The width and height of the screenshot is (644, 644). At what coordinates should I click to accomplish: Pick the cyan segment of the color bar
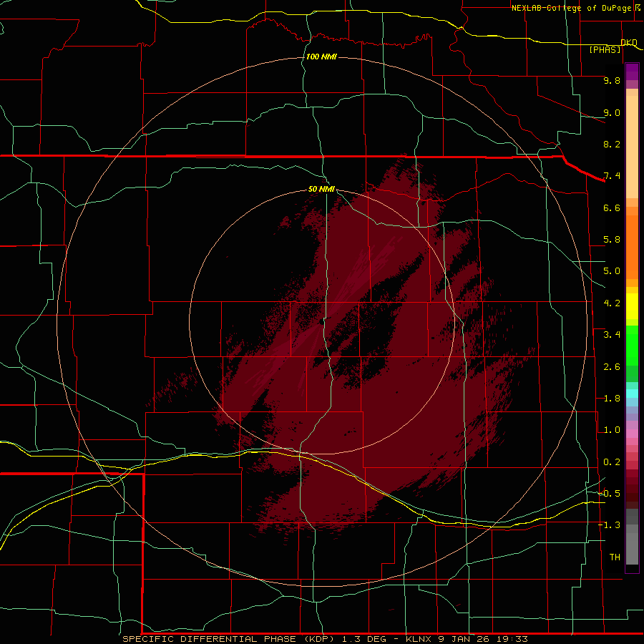point(632,394)
